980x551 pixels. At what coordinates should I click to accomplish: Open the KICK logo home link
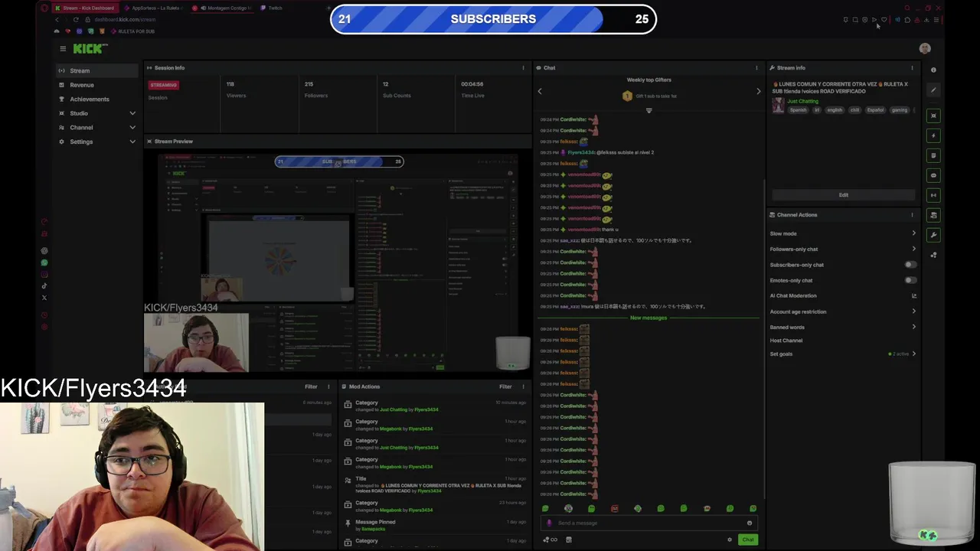tap(90, 48)
